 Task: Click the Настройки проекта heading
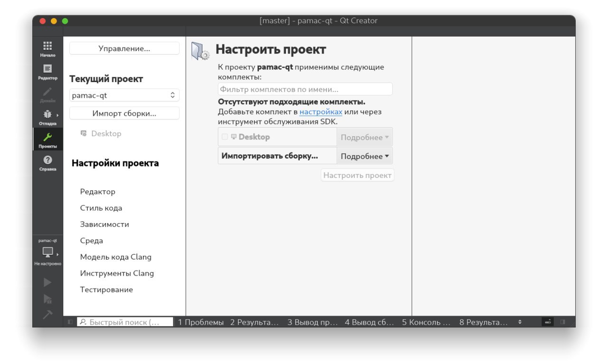pyautogui.click(x=115, y=163)
